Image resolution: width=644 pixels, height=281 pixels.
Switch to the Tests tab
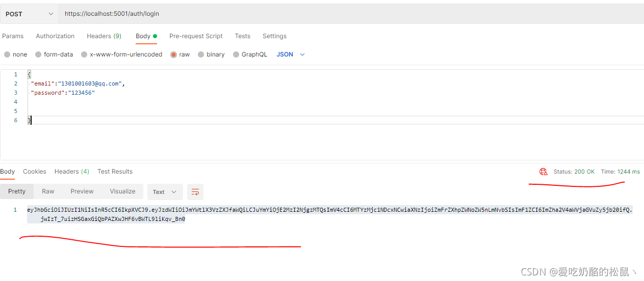243,36
